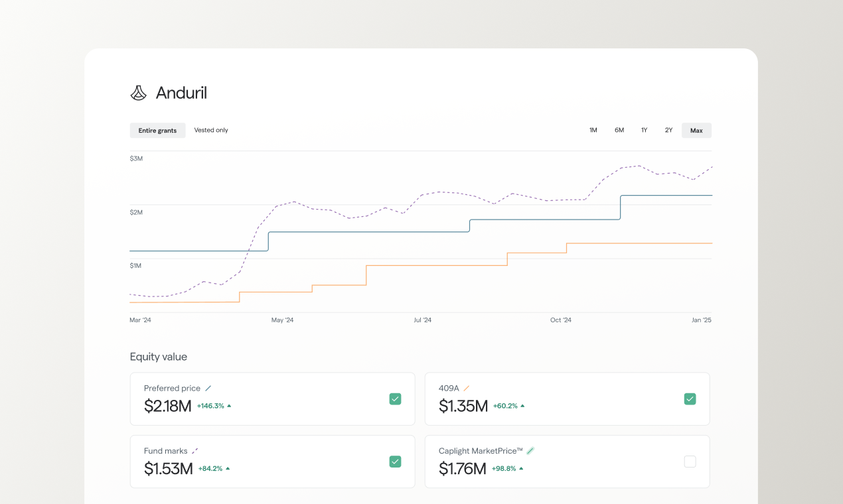Click the 409A label
The height and width of the screenshot is (504, 843).
449,389
